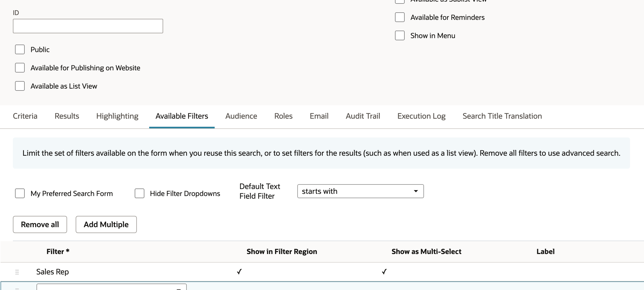The width and height of the screenshot is (644, 290).
Task: Open the Criteria tab
Action: (25, 116)
